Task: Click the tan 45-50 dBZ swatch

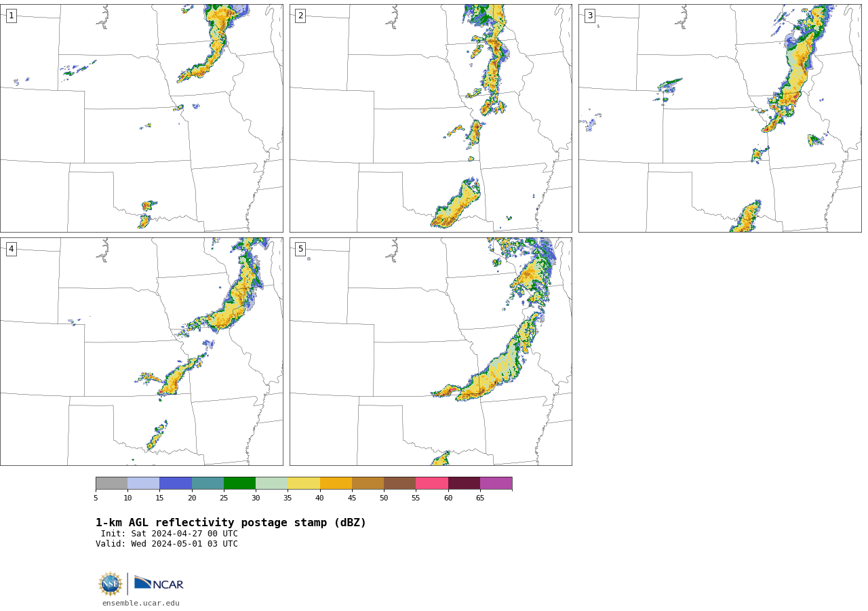Action: 368,483
